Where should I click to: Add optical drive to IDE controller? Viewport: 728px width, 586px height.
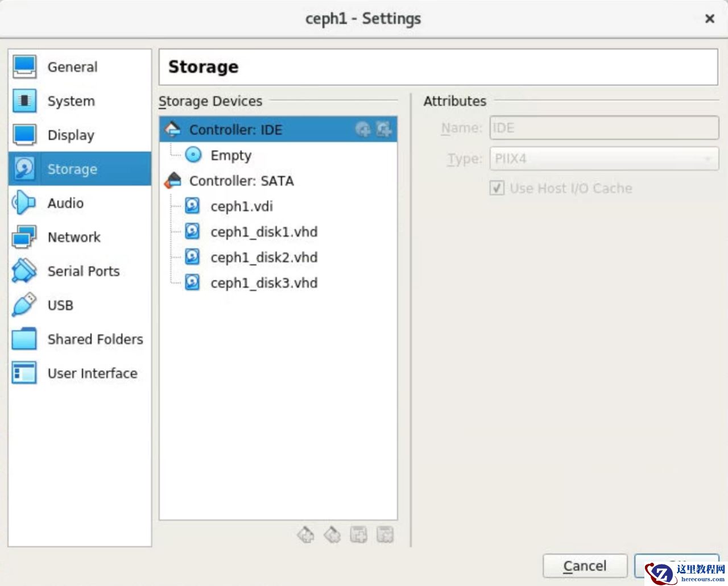pos(363,130)
